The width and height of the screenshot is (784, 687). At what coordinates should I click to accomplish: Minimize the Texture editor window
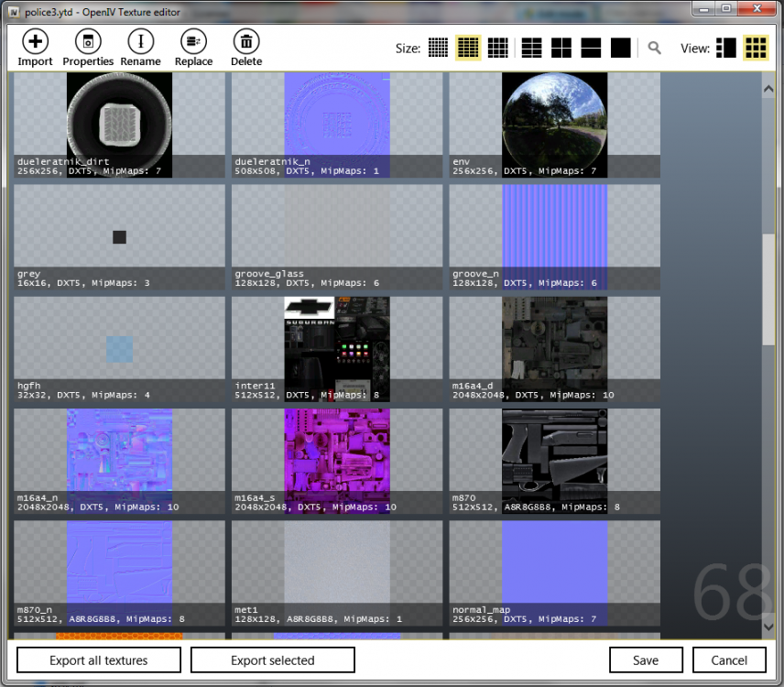click(x=704, y=8)
